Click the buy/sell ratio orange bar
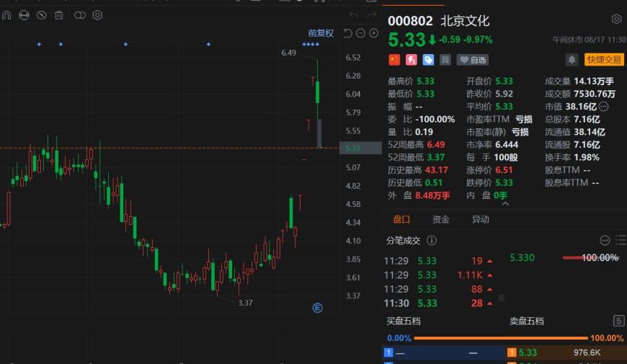This screenshot has width=627, height=364. point(501,338)
